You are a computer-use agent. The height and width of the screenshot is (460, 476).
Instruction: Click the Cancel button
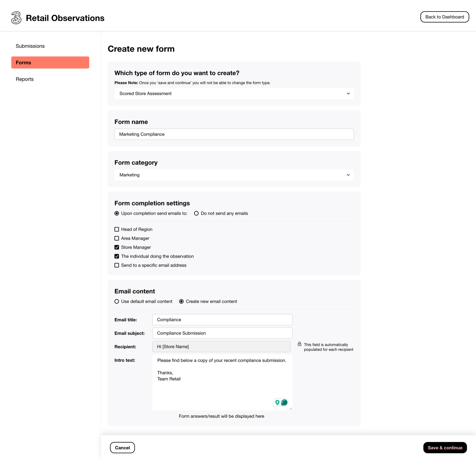coord(122,448)
